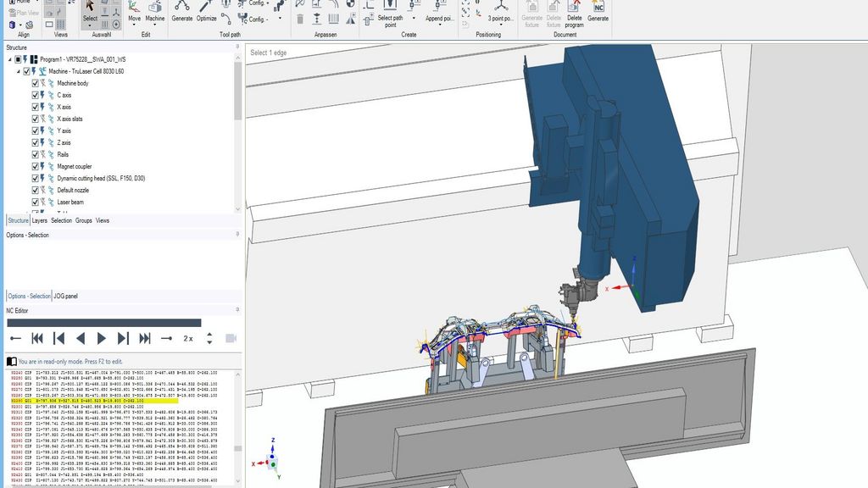Click the fast-forward to end playback button

(x=145, y=339)
